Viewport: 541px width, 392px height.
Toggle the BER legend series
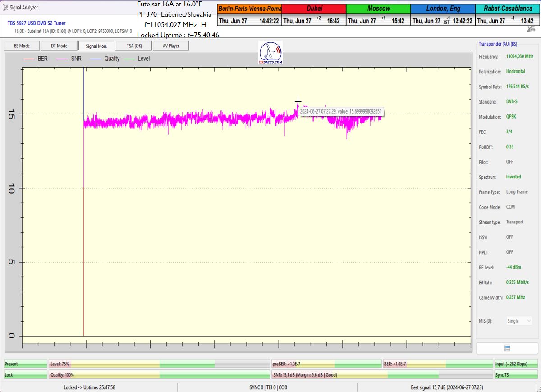click(36, 59)
